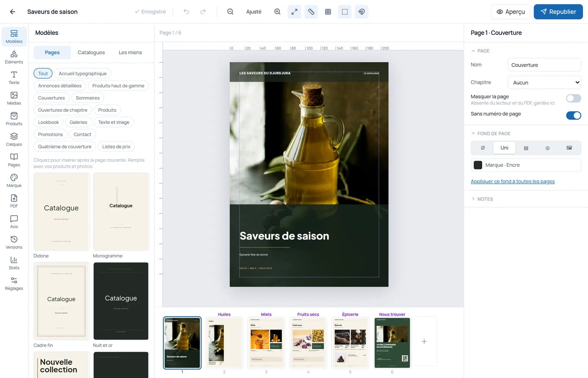Screen dimensions: 588x378
Task: Click the Aperçu preview button
Action: 510,12
